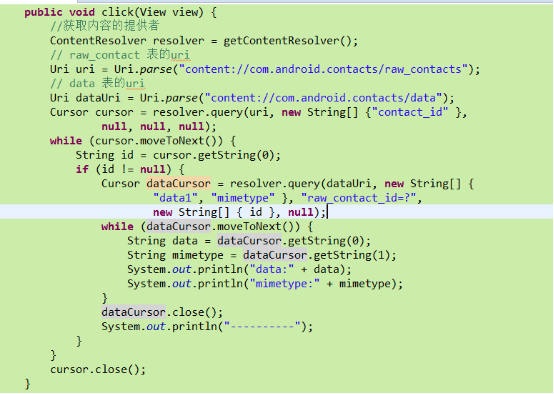This screenshot has height=394, width=554.
Task: Click the "cursor.close();" statement
Action: click(x=98, y=370)
